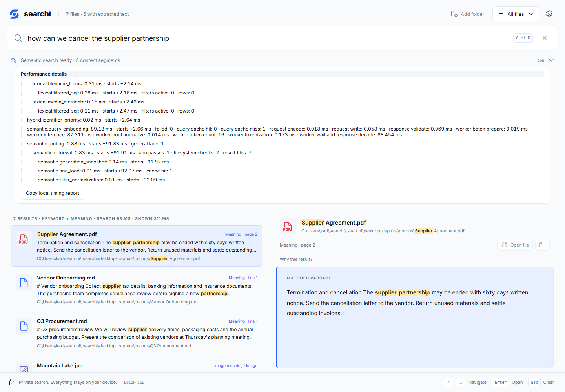
Task: Select the Mountain Lake.jpg result
Action: click(x=137, y=365)
